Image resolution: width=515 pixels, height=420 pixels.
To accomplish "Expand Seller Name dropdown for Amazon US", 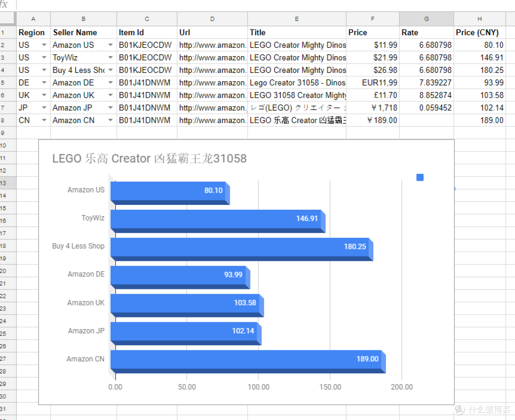I will [x=110, y=45].
